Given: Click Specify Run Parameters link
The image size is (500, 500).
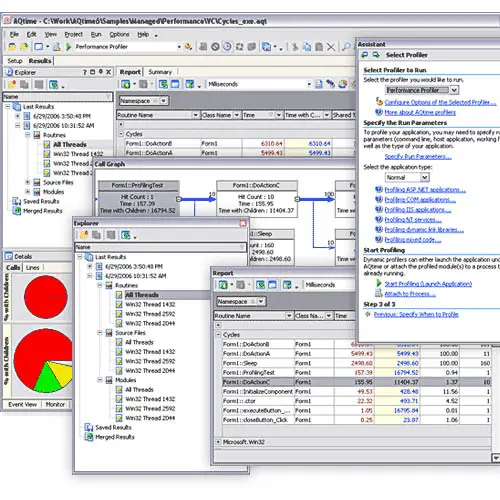Looking at the screenshot, I should [418, 156].
